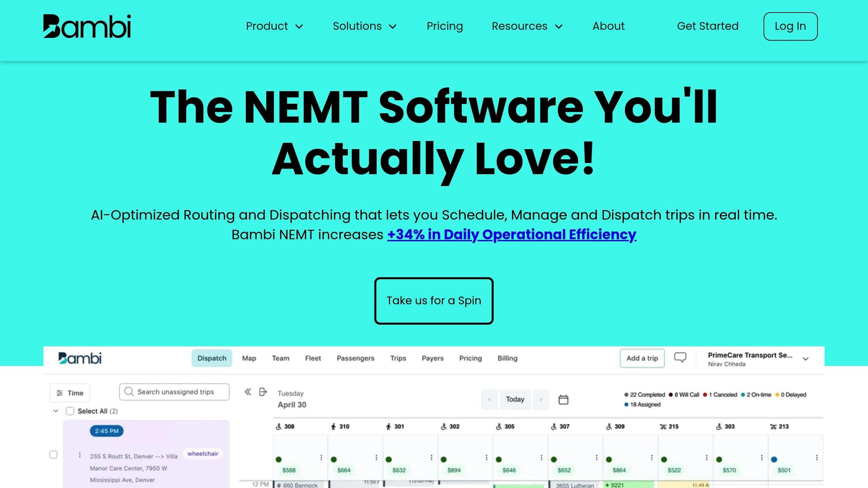Click the 18 Assigned status legend
The height and width of the screenshot is (488, 868).
click(x=642, y=405)
